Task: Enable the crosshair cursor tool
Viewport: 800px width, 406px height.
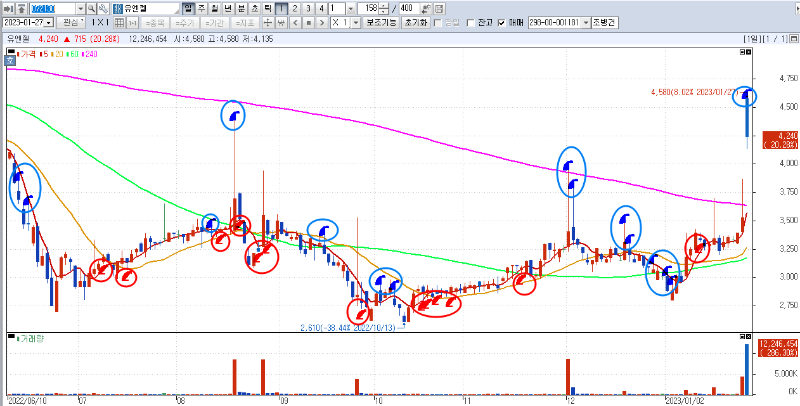Action: [x=267, y=23]
